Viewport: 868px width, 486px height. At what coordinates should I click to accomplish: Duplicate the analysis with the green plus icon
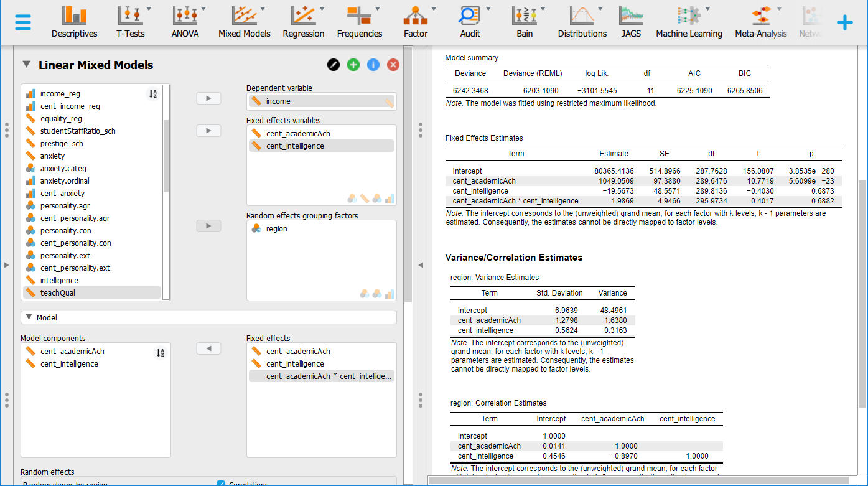point(353,64)
